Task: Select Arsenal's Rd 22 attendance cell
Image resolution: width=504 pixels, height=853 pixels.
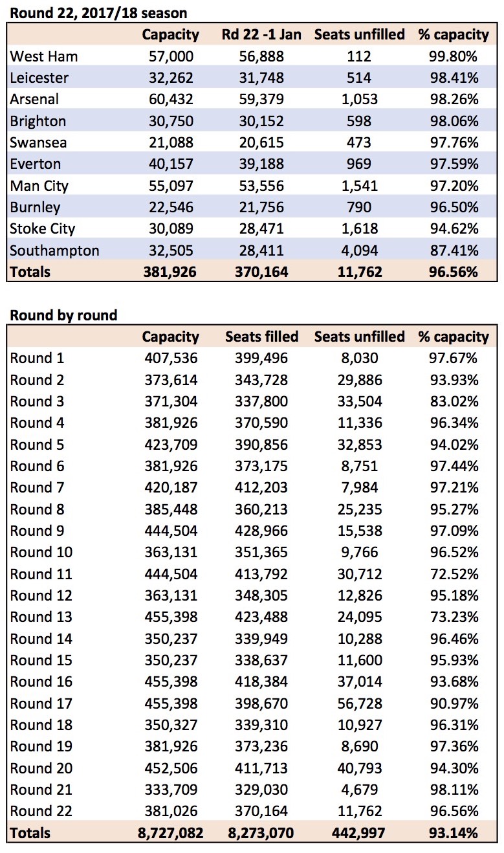Action: [261, 99]
